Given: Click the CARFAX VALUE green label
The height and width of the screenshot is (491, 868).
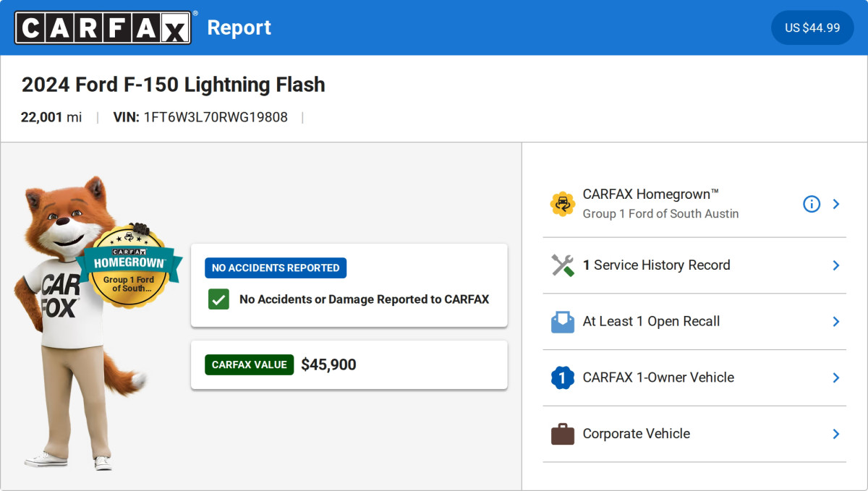Looking at the screenshot, I should [x=250, y=364].
